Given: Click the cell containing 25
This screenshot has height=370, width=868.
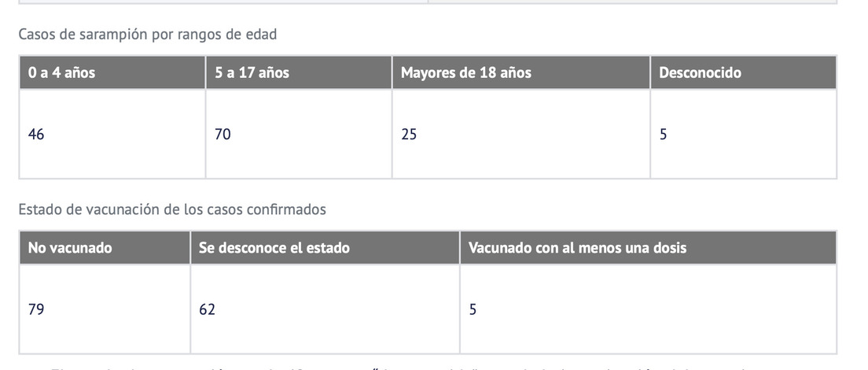Looking at the screenshot, I should (x=409, y=134).
